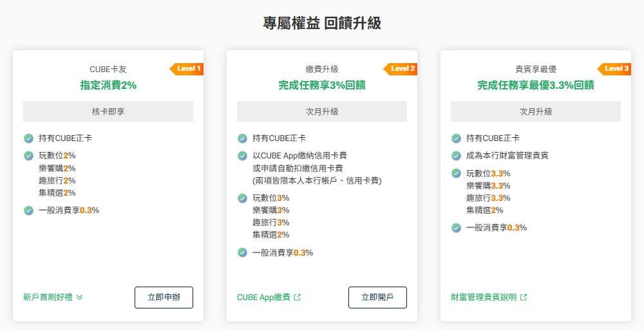Click the Level 1 orange badge

coord(187,69)
